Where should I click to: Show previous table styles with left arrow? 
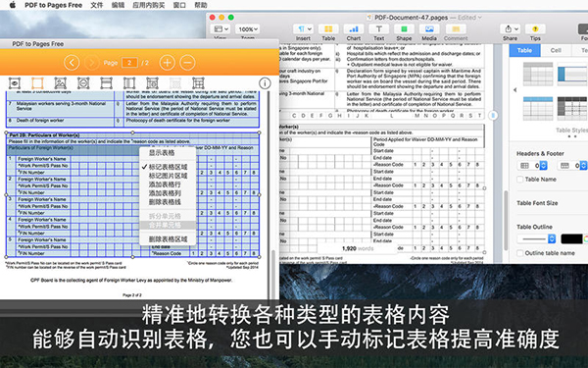(514, 90)
